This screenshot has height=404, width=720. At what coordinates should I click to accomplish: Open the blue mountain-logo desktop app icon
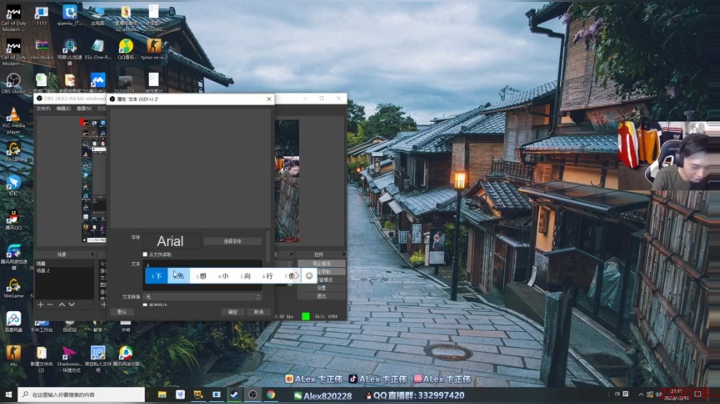97,80
